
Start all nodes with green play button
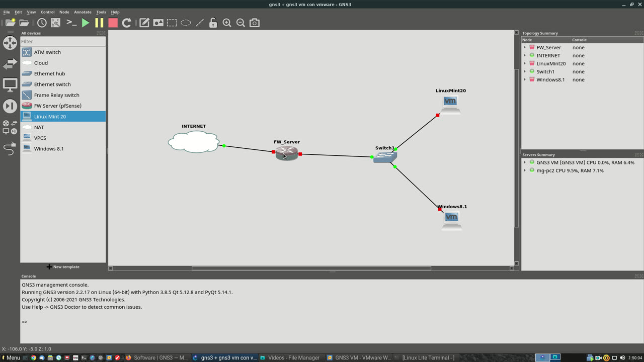(x=86, y=23)
